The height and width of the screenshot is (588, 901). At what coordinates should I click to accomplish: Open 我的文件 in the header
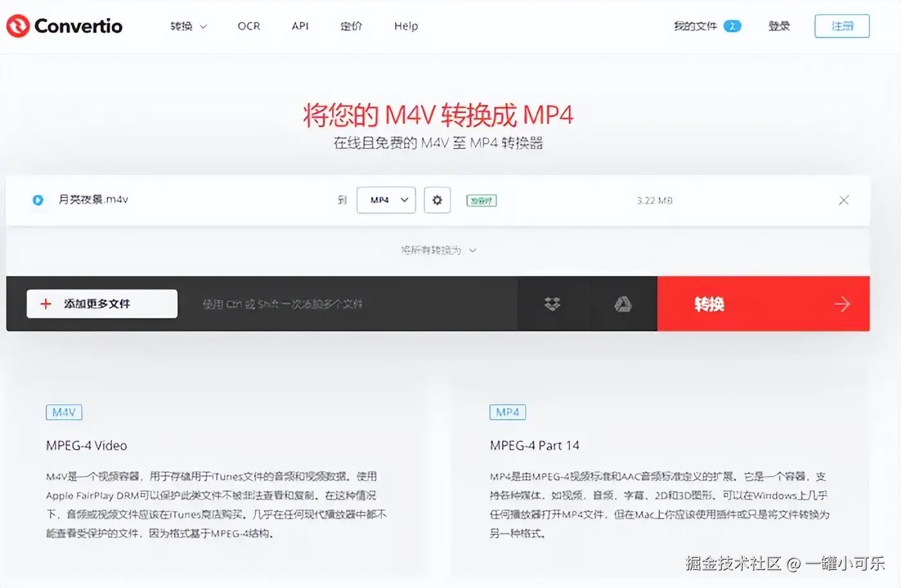(695, 26)
